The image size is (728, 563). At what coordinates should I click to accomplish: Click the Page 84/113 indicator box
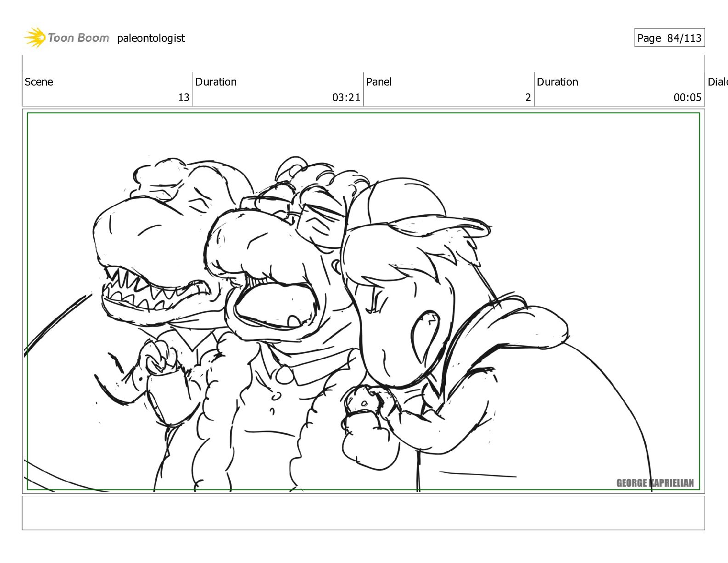[x=669, y=38]
